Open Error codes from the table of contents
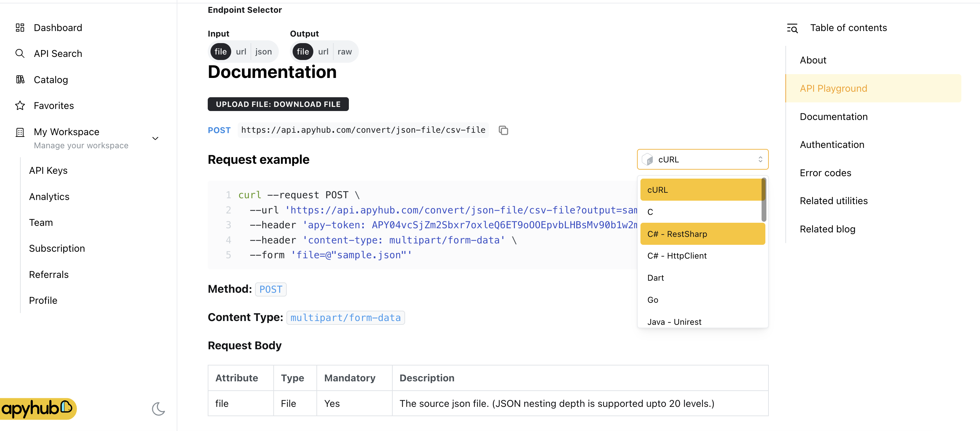The width and height of the screenshot is (980, 431). (825, 172)
